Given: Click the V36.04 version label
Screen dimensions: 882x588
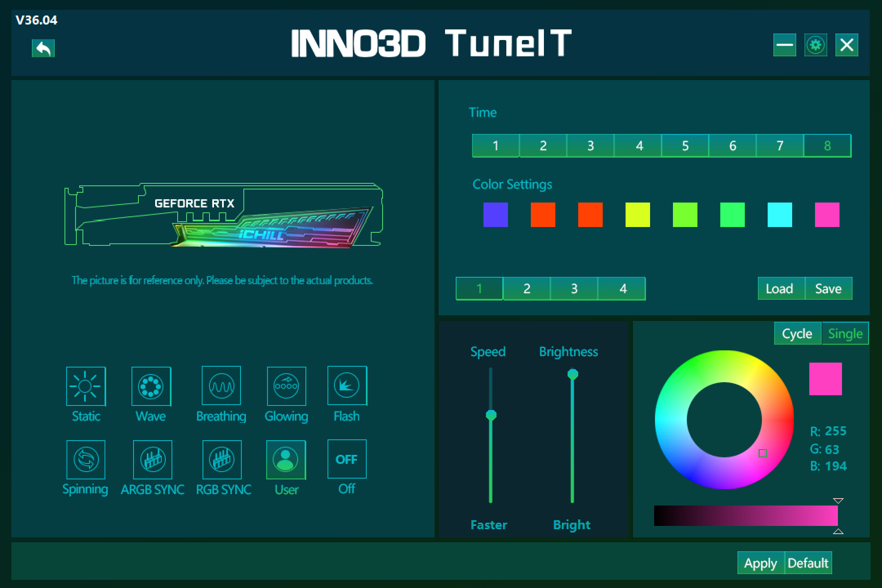Looking at the screenshot, I should coord(36,20).
